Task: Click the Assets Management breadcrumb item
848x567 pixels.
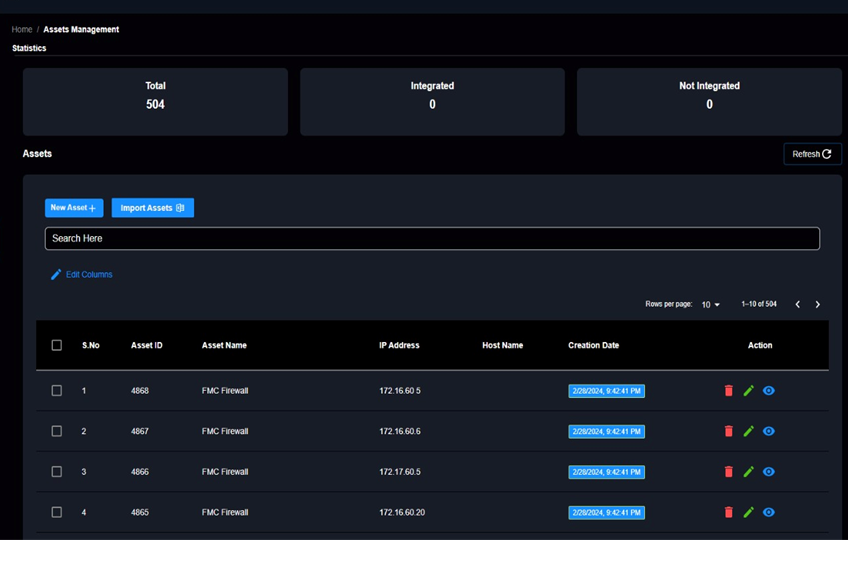Action: point(81,30)
